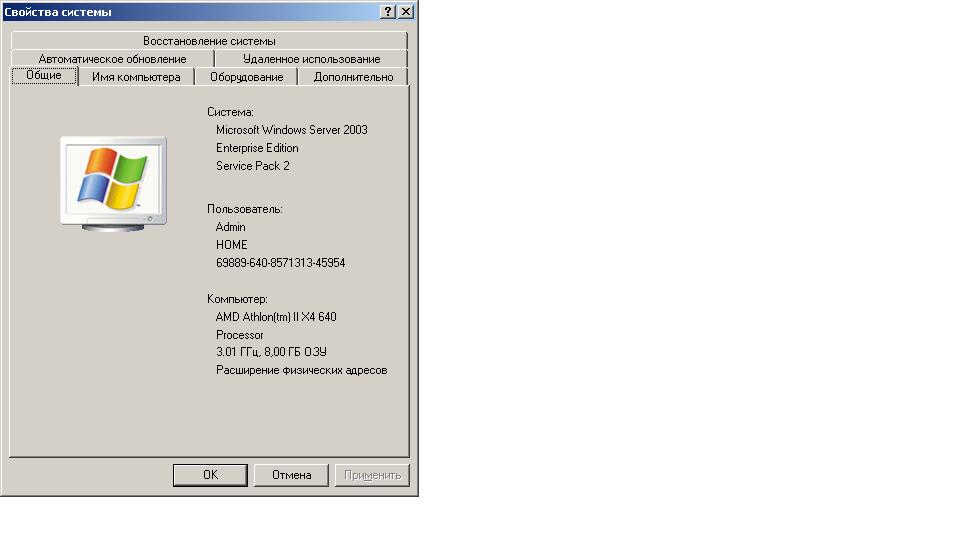Click the Отмена button
This screenshot has width=960, height=540.
(x=291, y=475)
